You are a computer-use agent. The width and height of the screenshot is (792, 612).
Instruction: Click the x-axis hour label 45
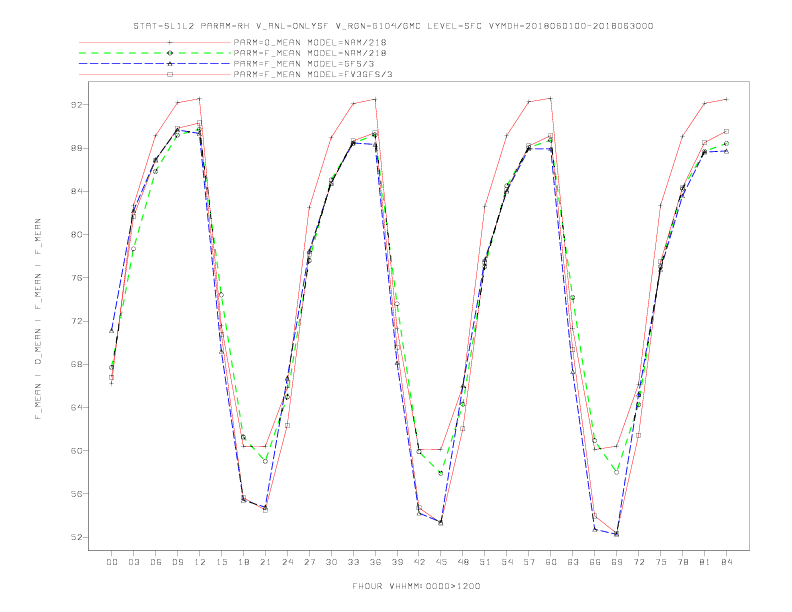pyautogui.click(x=441, y=562)
